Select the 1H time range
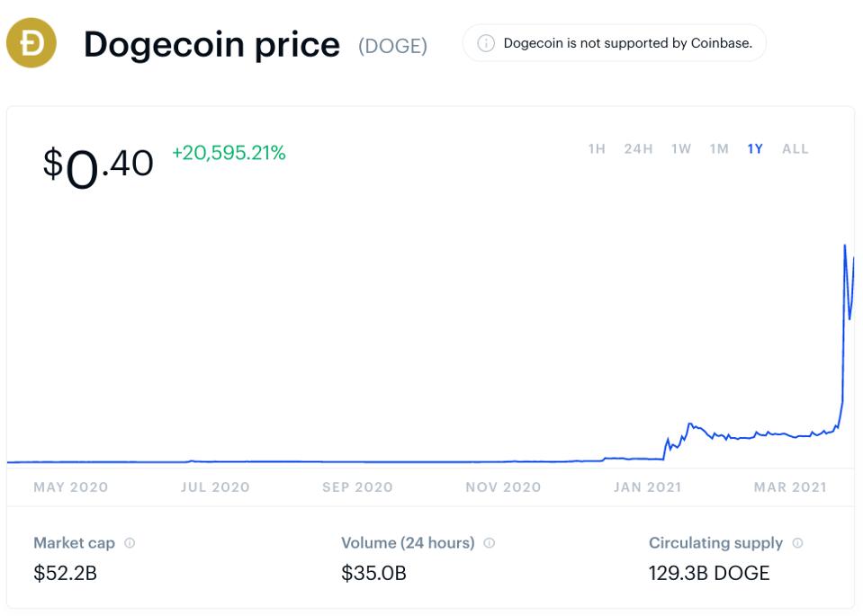 click(x=597, y=149)
